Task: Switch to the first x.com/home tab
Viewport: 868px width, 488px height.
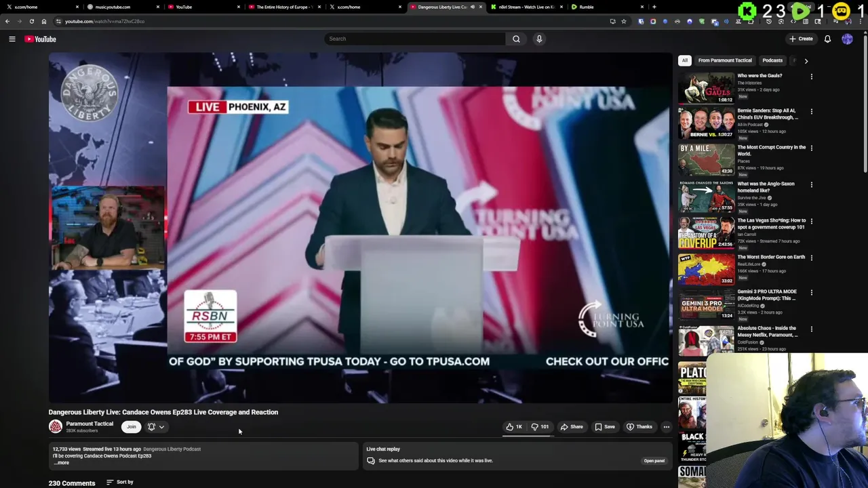Action: 41,7
